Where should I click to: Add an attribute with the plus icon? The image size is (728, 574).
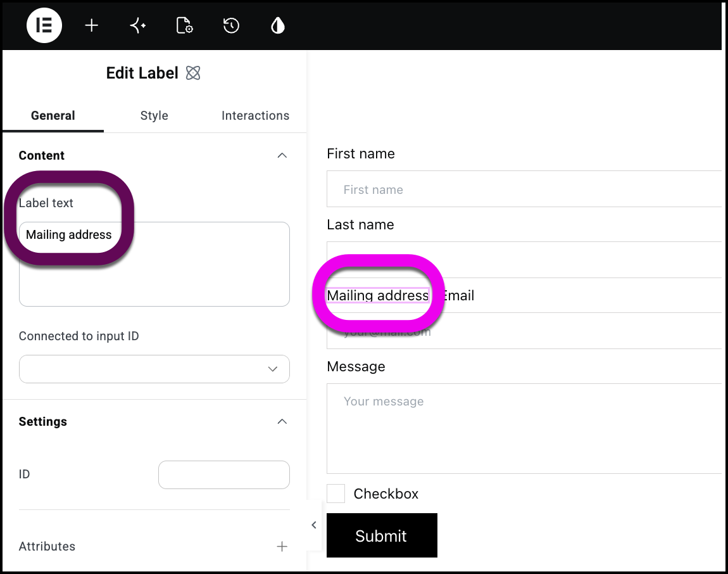point(282,547)
